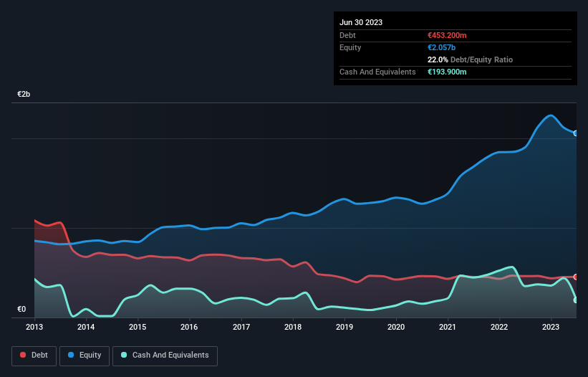Toggle Cash And Equivalents legend button
This screenshot has width=588, height=377.
(165, 355)
